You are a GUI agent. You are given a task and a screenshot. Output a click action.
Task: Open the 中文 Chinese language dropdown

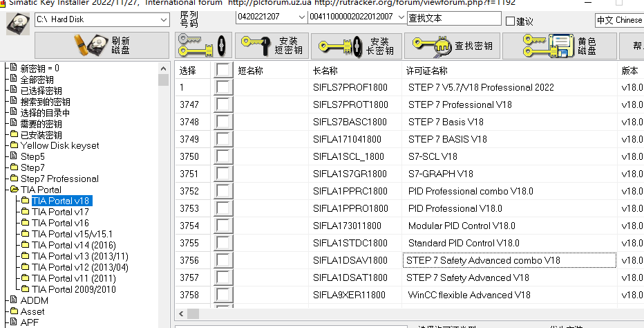[x=619, y=20]
